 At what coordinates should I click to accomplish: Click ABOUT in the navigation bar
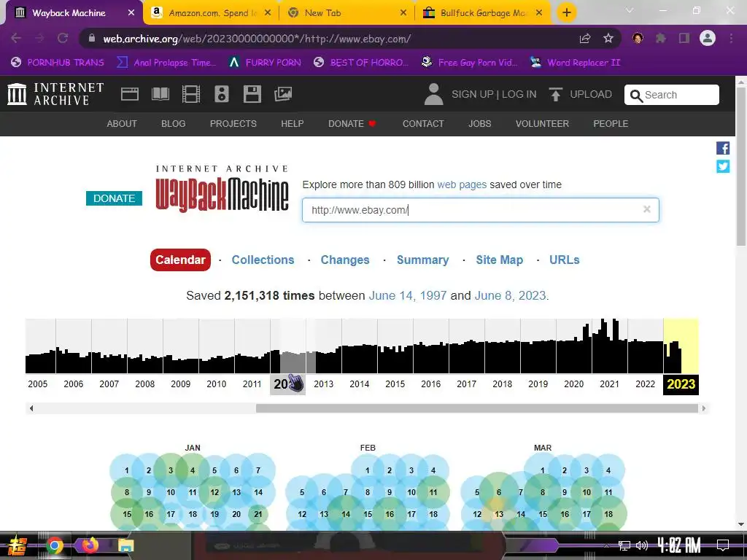pyautogui.click(x=122, y=124)
